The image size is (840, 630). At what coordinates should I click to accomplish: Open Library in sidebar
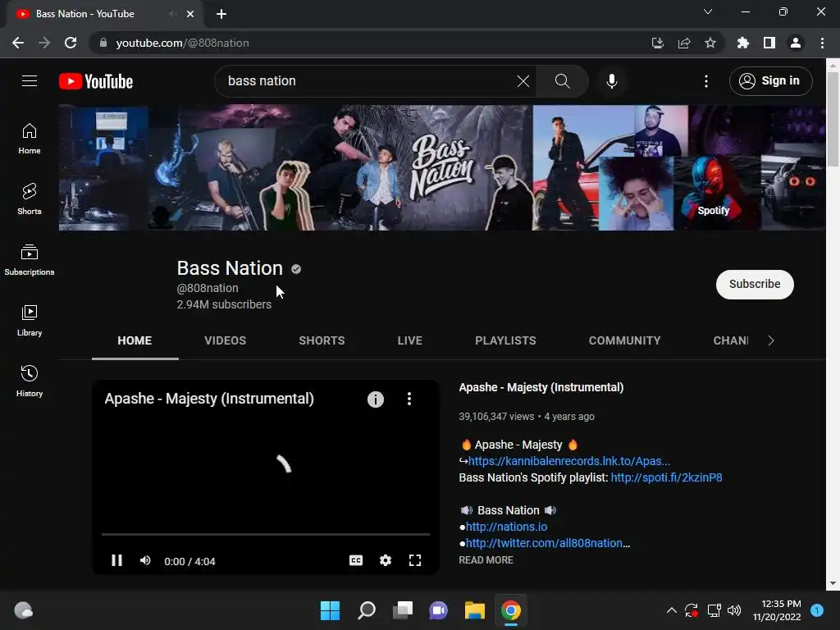click(30, 321)
